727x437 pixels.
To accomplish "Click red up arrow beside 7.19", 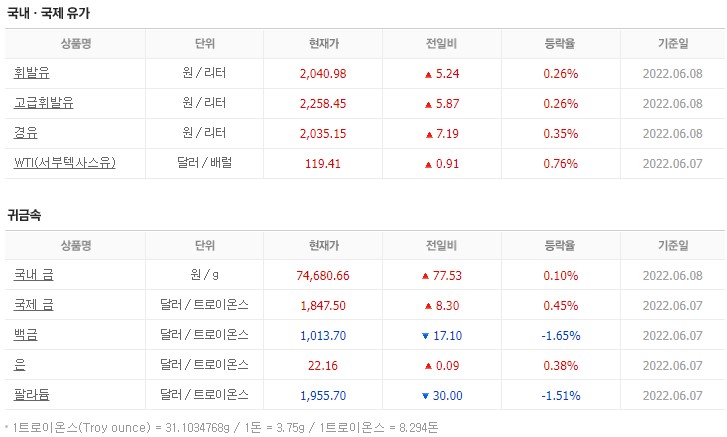I will [428, 133].
